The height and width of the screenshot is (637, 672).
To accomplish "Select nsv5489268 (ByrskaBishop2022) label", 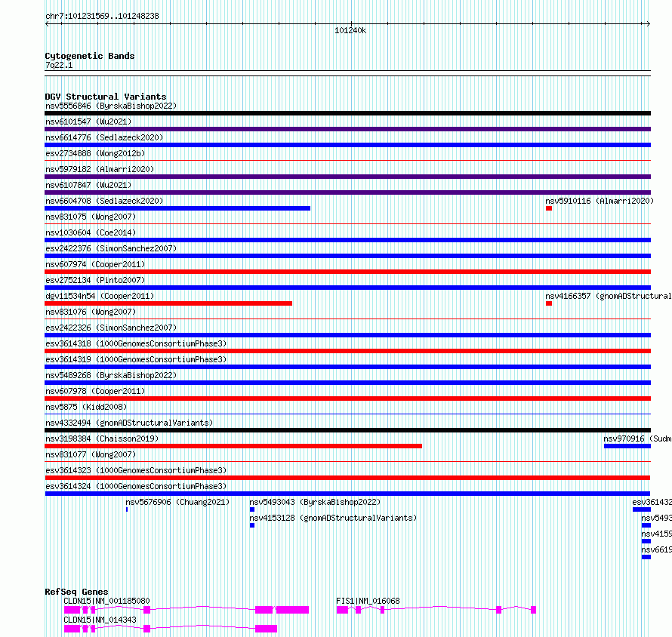I will click(111, 375).
